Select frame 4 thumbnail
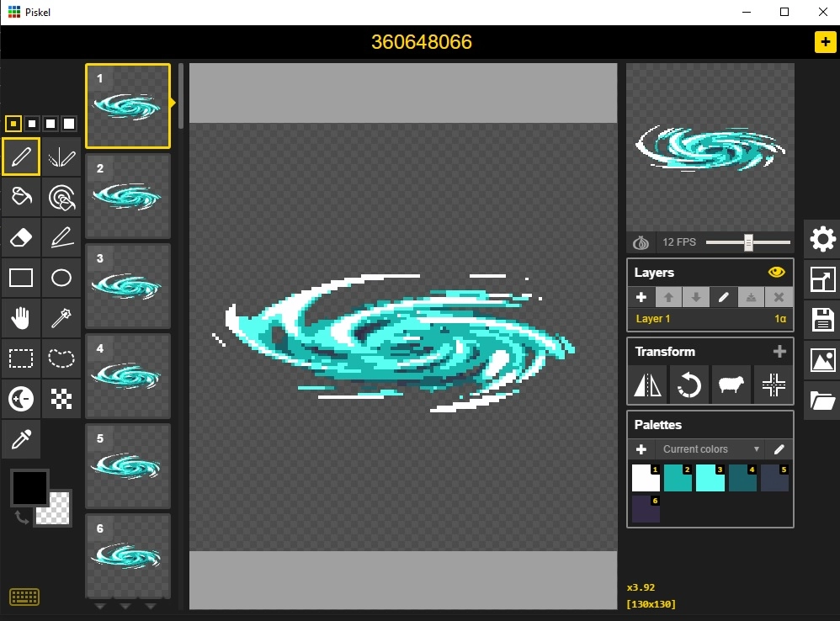Screen dimensions: 840x621 (128, 375)
